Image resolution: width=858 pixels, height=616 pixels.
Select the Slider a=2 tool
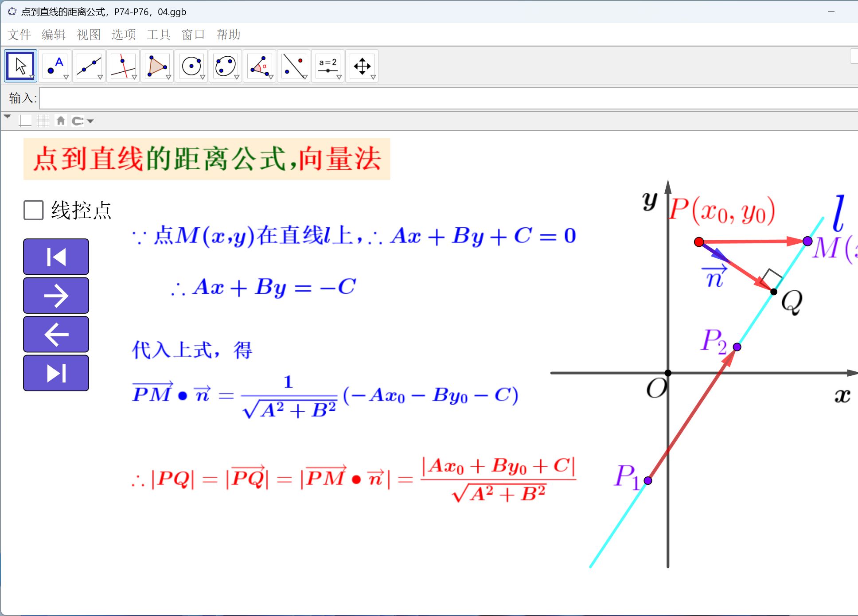pos(328,66)
